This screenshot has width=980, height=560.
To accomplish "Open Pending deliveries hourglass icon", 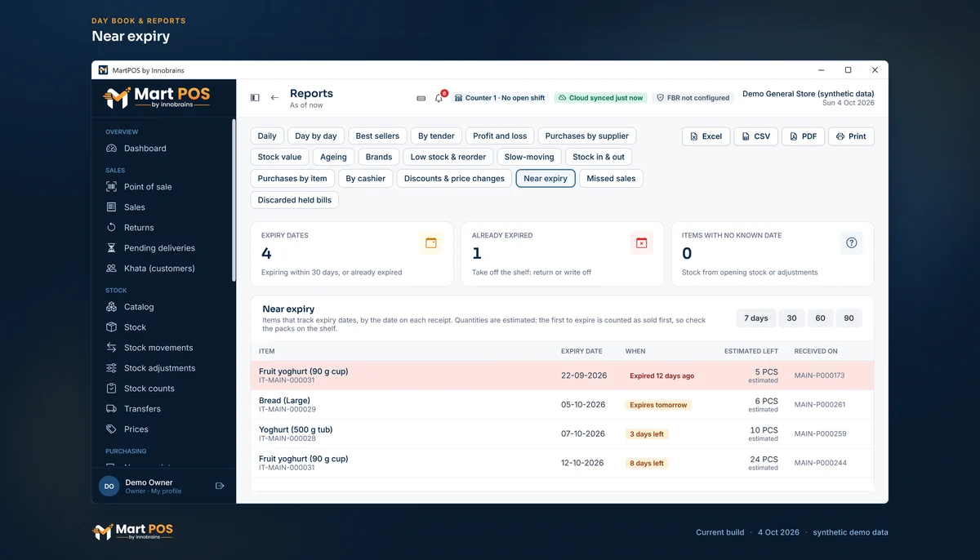I will click(112, 248).
